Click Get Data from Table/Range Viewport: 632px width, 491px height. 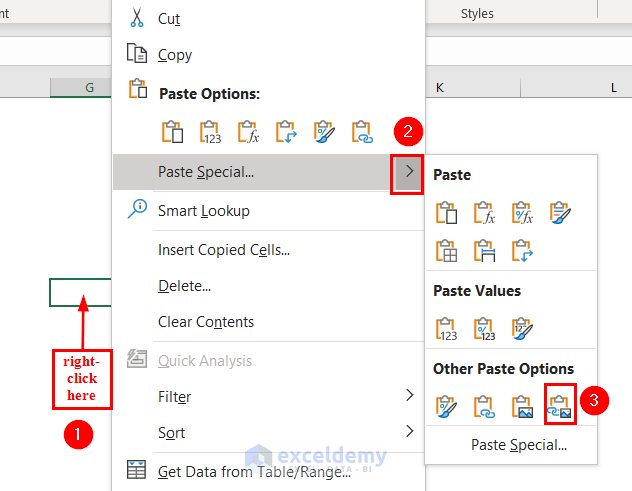pos(254,471)
